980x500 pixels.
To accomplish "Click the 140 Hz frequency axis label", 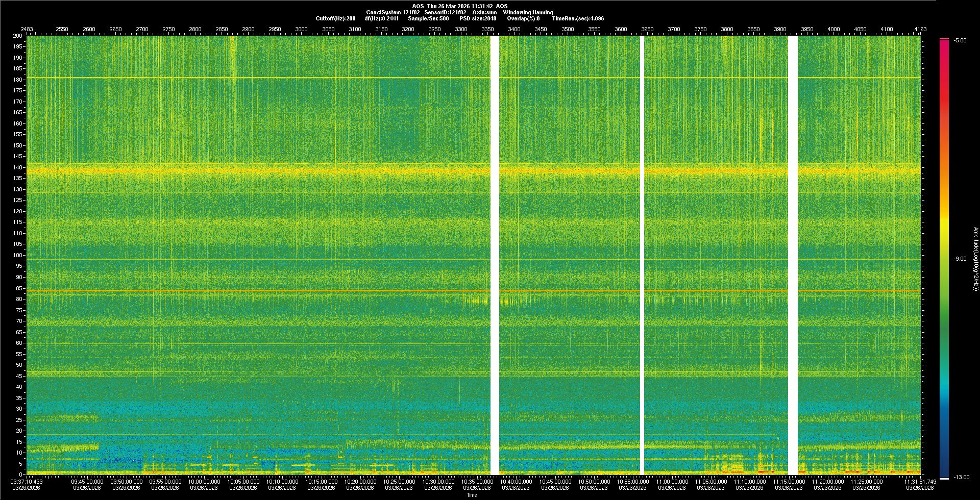I will (x=18, y=167).
